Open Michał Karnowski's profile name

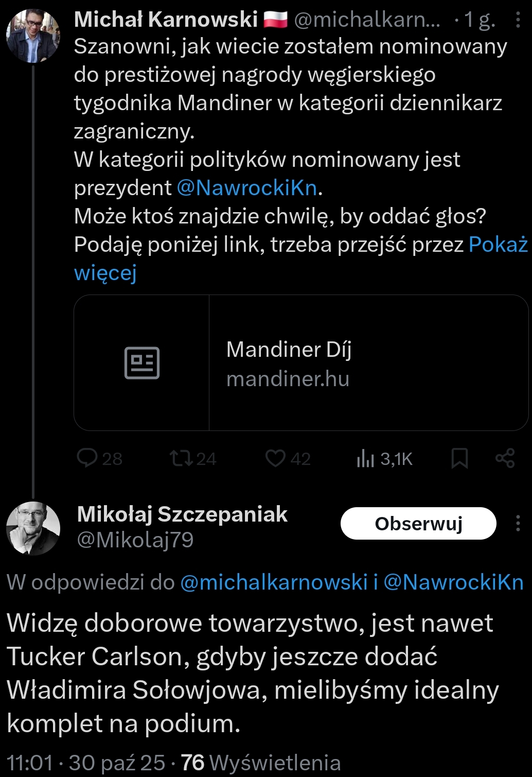(166, 20)
